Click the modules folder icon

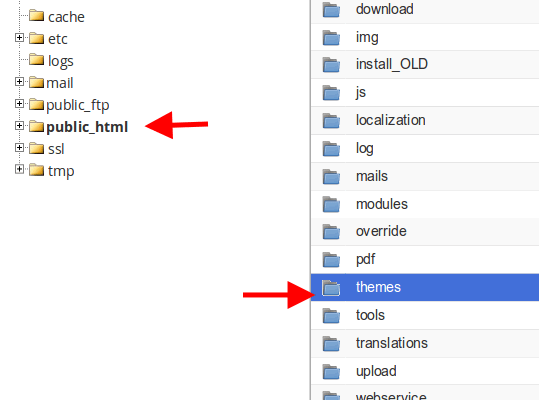[331, 204]
